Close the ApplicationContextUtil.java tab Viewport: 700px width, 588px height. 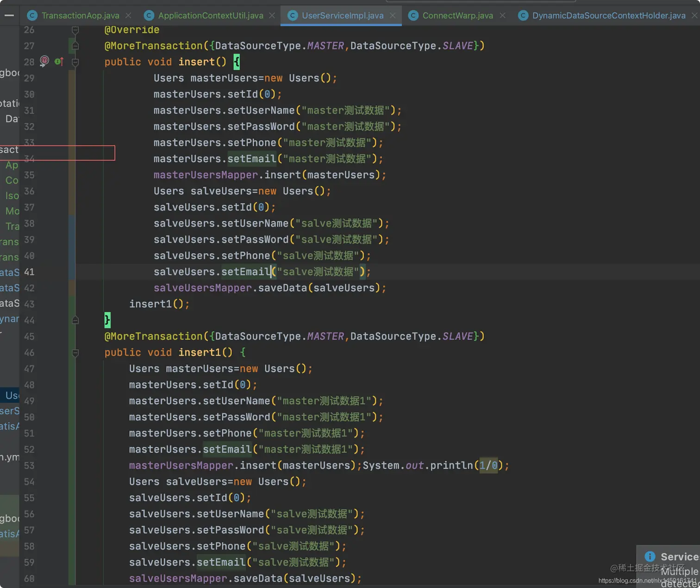pos(272,15)
